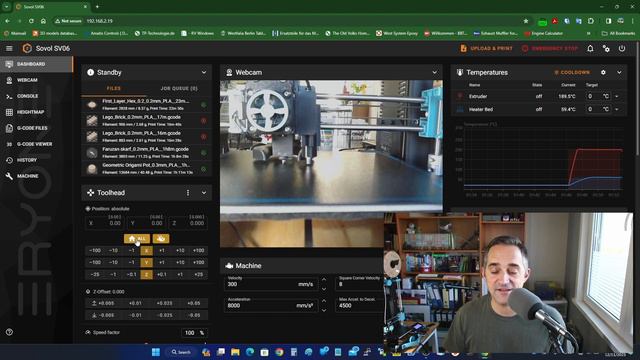Open Temperatures panel settings gear
This screenshot has height=360, width=640.
(x=603, y=72)
